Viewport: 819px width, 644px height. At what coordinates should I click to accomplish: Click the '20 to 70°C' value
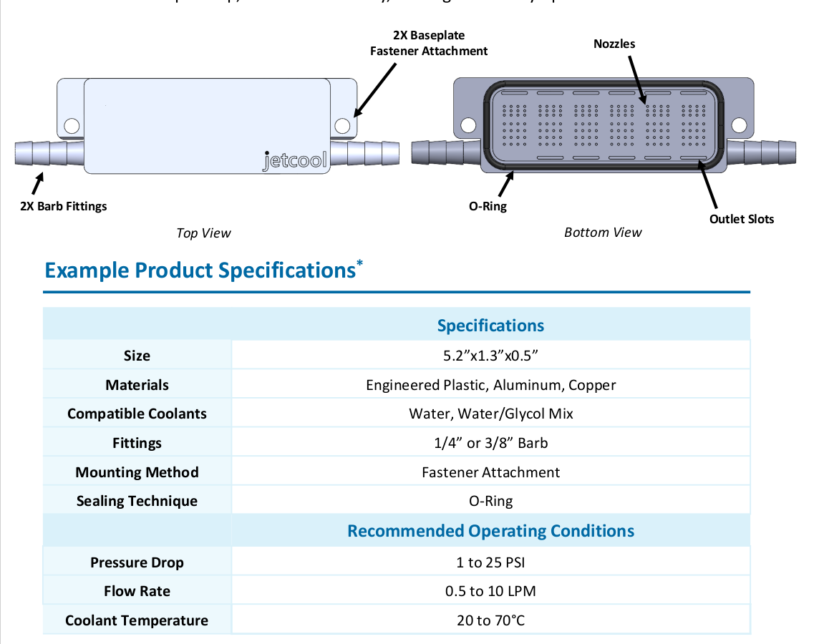490,620
